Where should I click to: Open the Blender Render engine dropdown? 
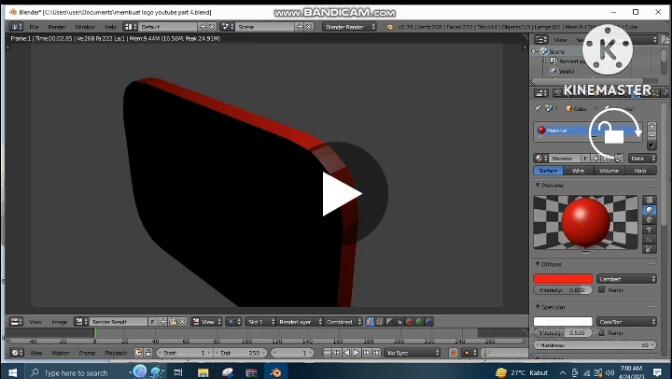[349, 27]
